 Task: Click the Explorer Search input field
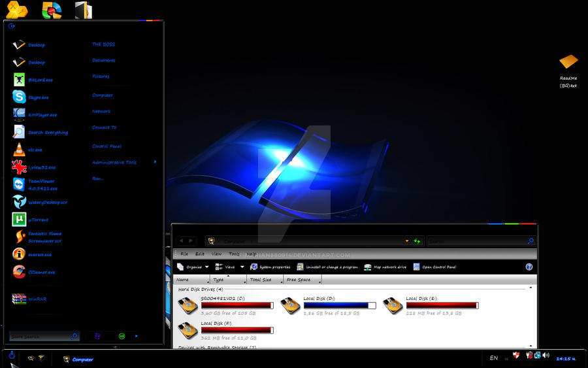[477, 241]
